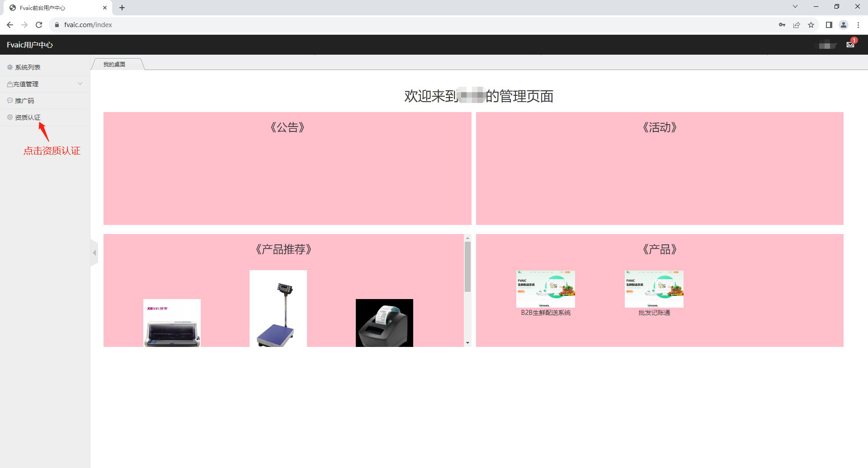Click the receipt printer product thumbnail

coord(384,323)
